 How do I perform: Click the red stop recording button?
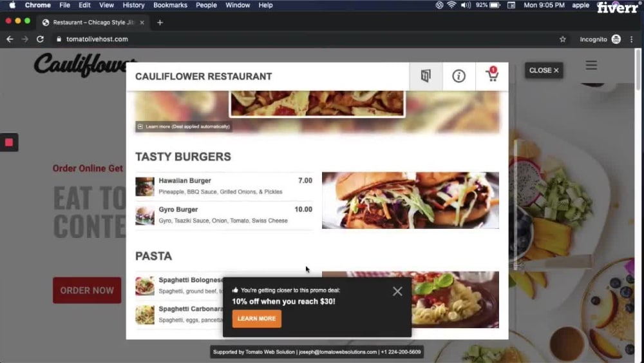click(x=8, y=142)
